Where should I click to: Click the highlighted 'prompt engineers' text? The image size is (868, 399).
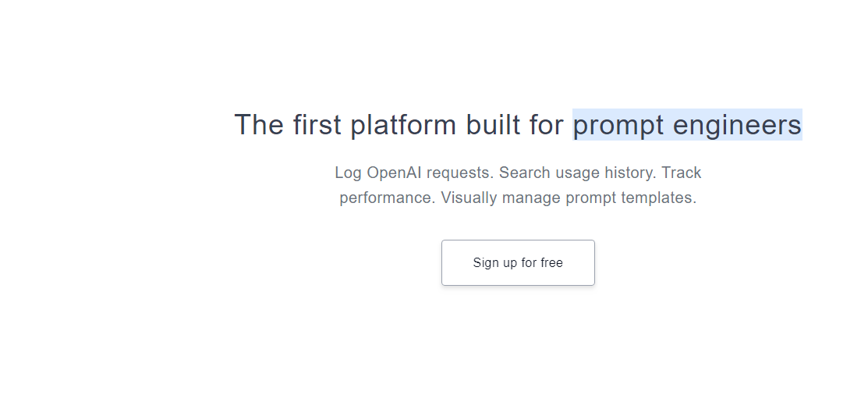coord(687,125)
